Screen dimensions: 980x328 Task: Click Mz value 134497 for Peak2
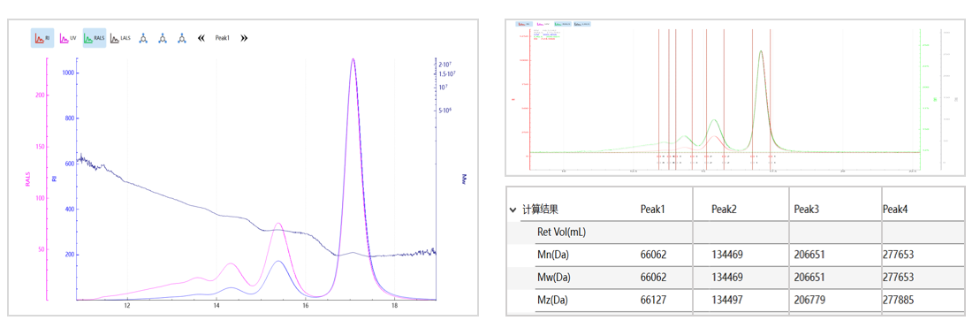[x=726, y=300]
